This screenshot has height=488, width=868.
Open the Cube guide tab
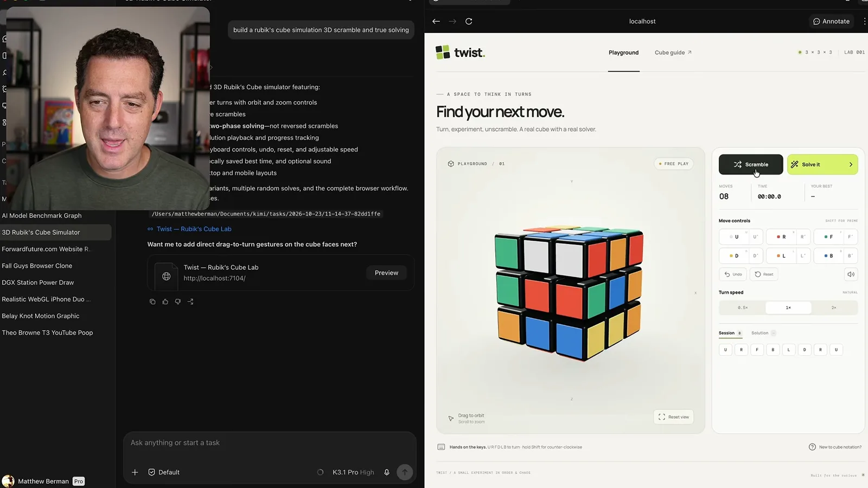coord(673,53)
